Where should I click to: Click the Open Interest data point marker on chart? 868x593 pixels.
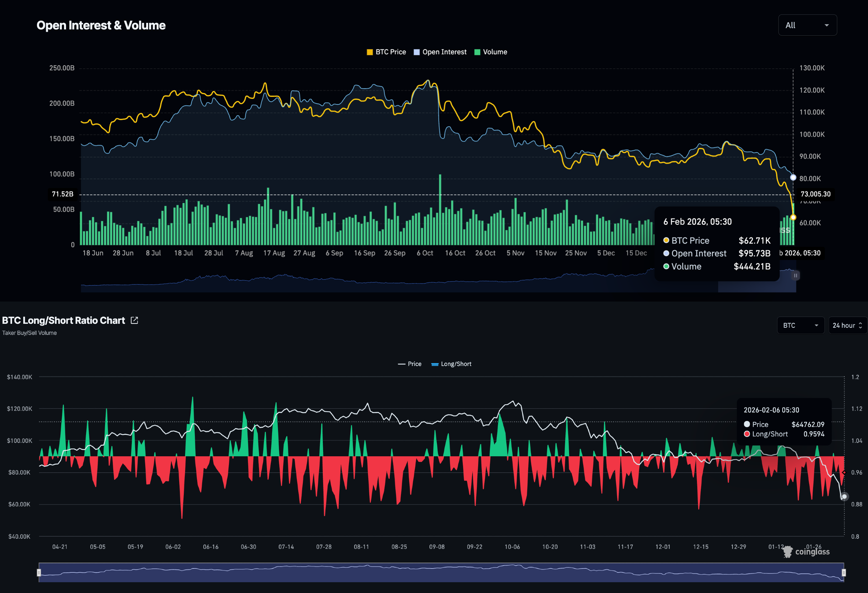(793, 177)
